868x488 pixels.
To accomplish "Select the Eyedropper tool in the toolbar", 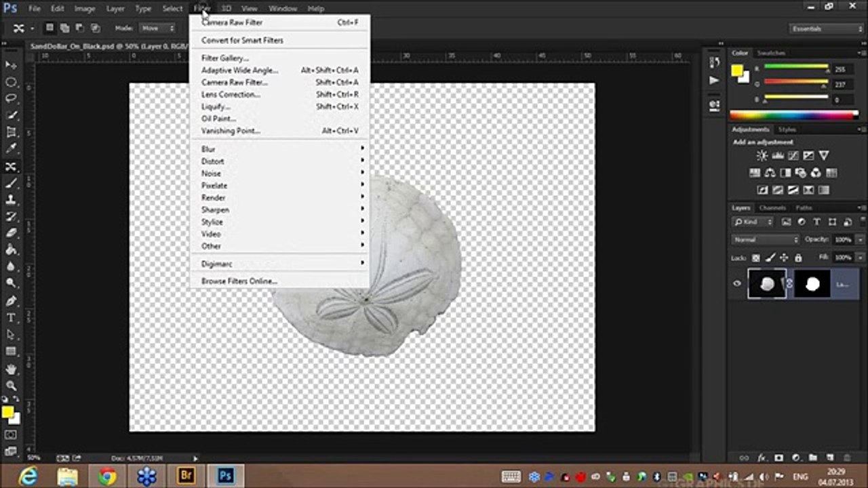I will pos(11,149).
